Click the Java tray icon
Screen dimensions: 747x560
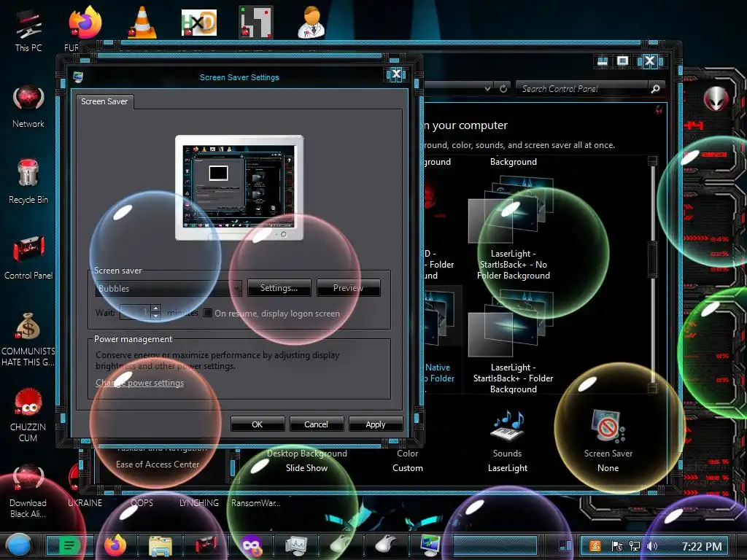coord(595,546)
